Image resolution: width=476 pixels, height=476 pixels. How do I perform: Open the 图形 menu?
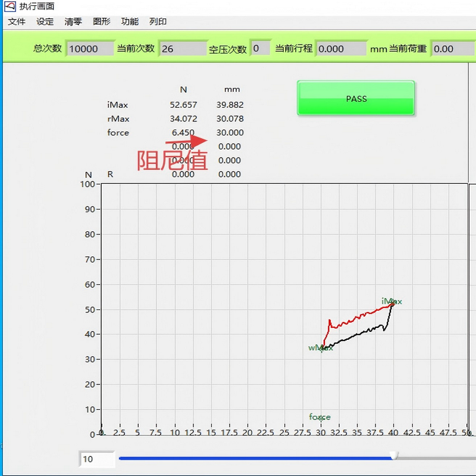pyautogui.click(x=102, y=21)
